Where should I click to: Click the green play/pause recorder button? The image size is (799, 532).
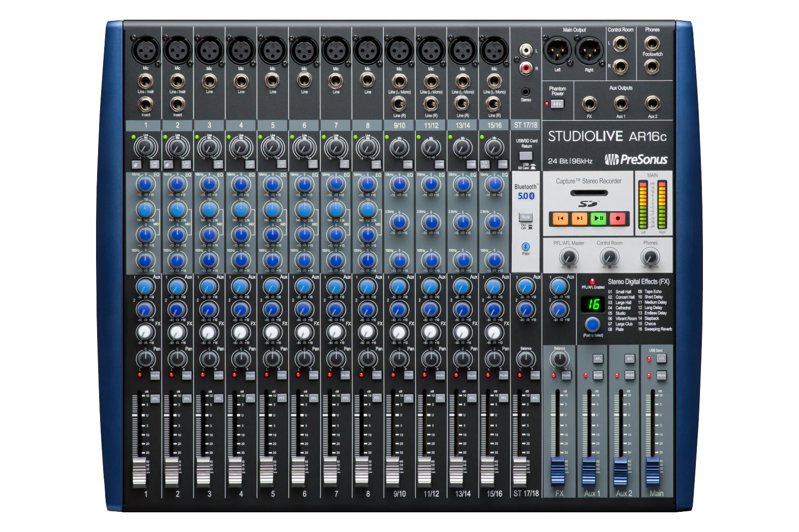click(x=598, y=218)
